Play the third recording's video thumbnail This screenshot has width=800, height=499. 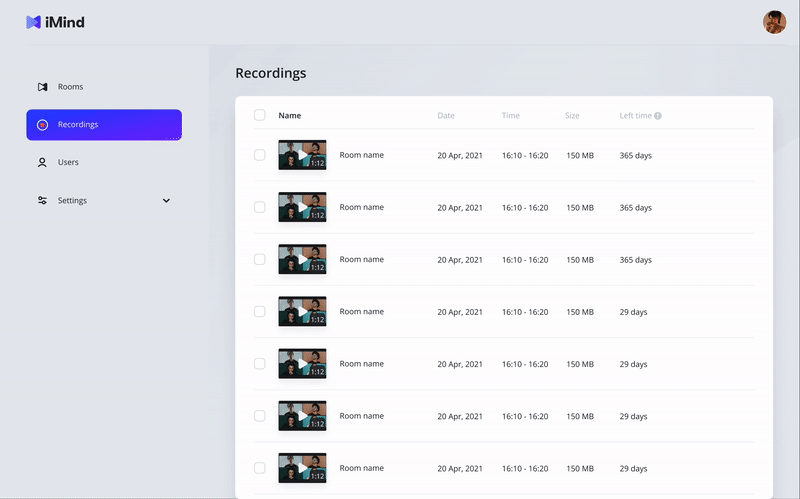tap(302, 259)
